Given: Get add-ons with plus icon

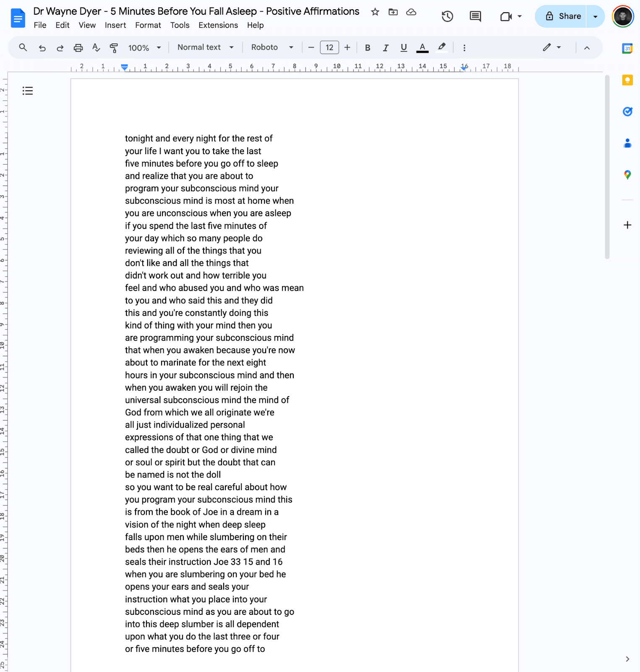Looking at the screenshot, I should pos(627,225).
